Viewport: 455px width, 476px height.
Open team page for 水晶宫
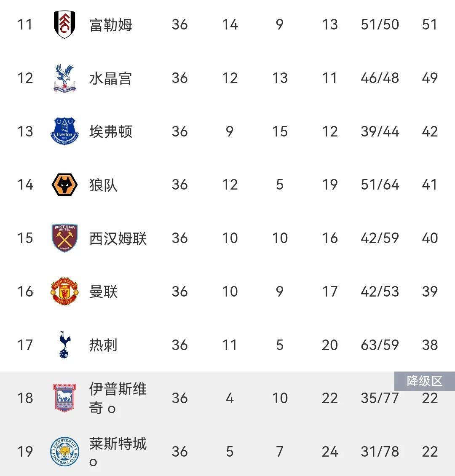(111, 78)
